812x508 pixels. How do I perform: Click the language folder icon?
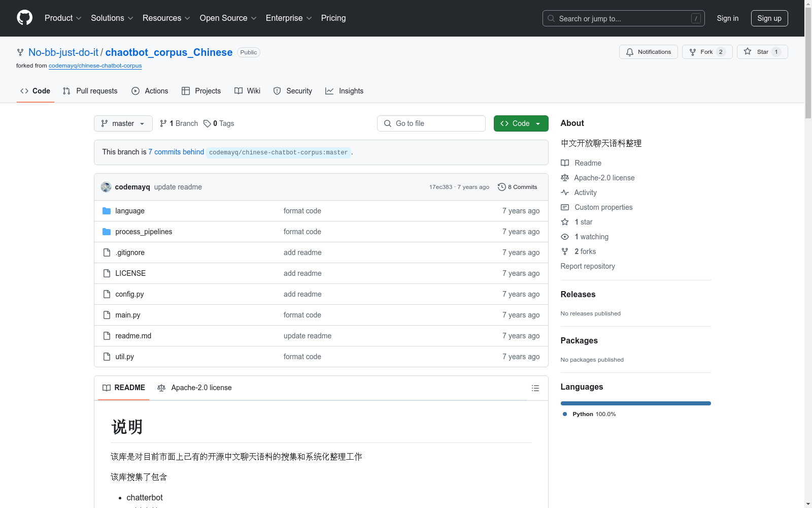point(107,211)
